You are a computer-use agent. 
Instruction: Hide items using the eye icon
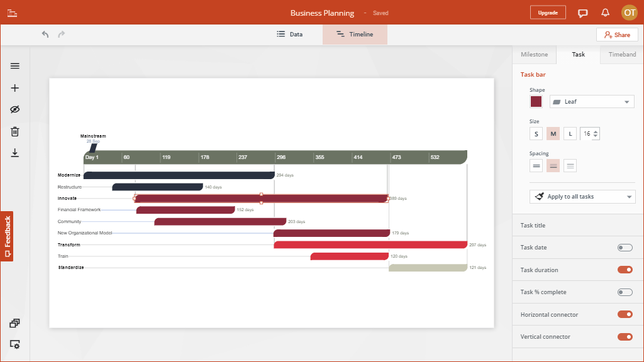[14, 109]
